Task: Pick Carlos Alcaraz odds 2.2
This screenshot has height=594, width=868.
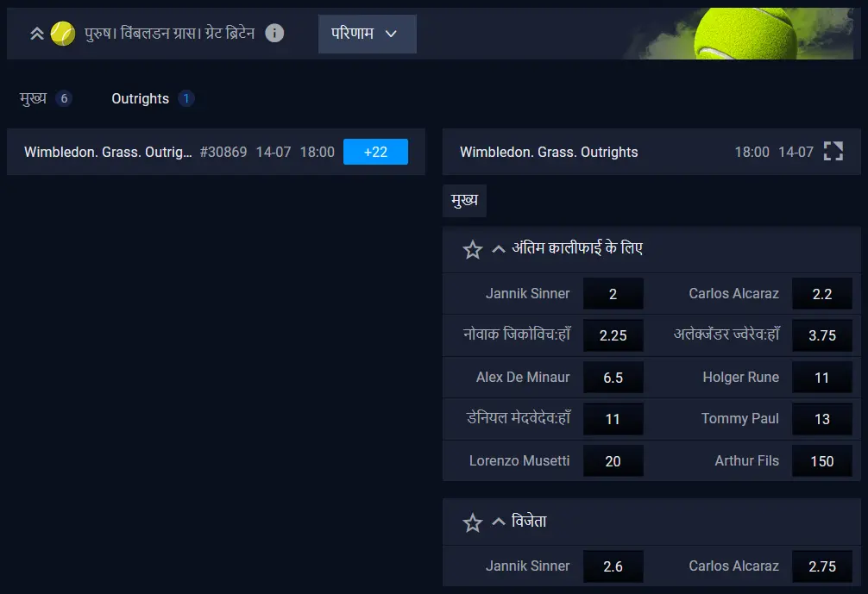Action: [822, 294]
